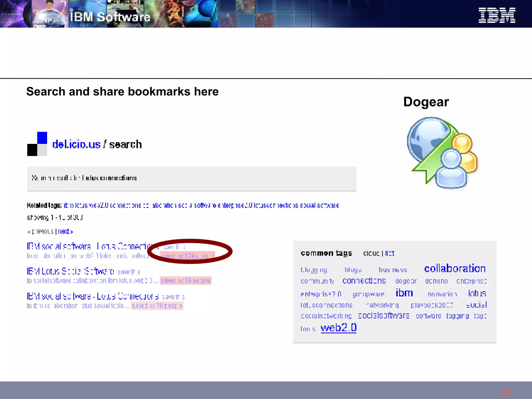Click saved by 59 people badge
This screenshot has height=399, width=532.
pos(185,281)
